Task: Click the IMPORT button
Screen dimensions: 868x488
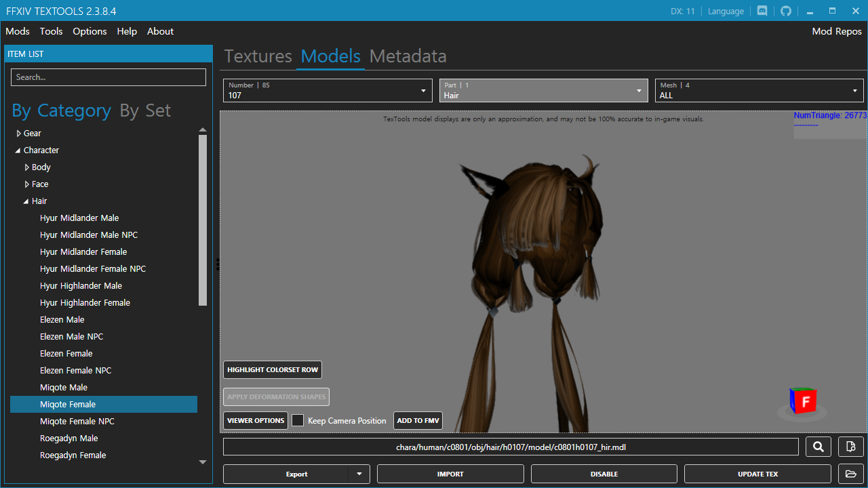Action: click(x=450, y=474)
